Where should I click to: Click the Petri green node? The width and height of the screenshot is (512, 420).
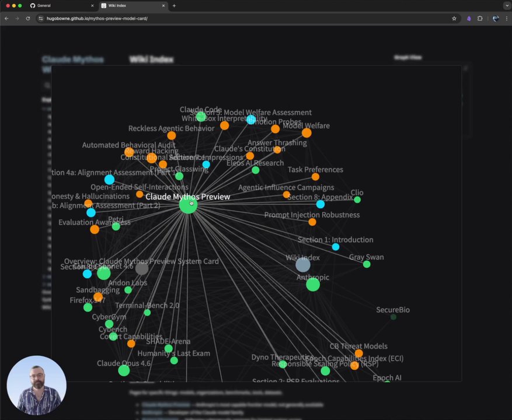[x=116, y=226]
